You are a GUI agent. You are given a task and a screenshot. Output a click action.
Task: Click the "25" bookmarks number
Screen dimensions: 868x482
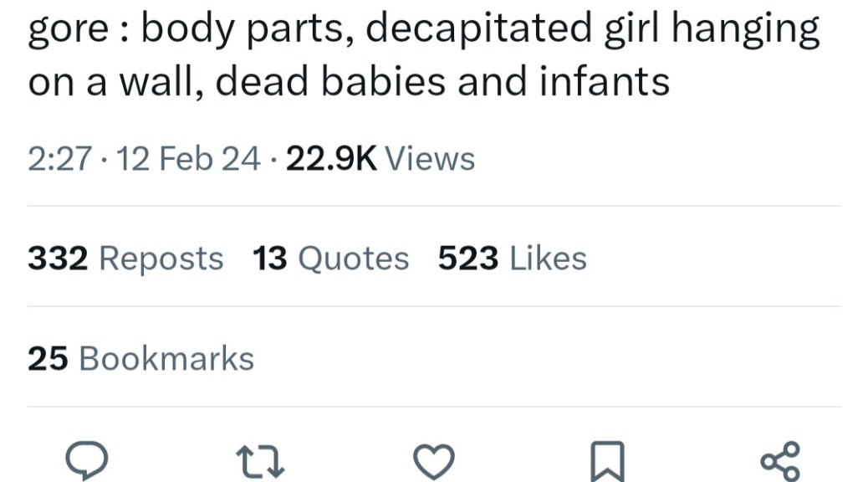pos(48,358)
